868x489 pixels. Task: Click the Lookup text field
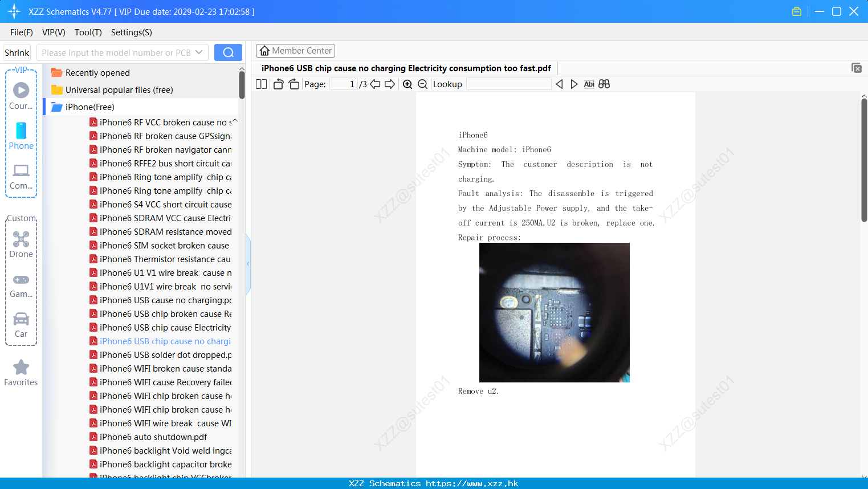508,84
